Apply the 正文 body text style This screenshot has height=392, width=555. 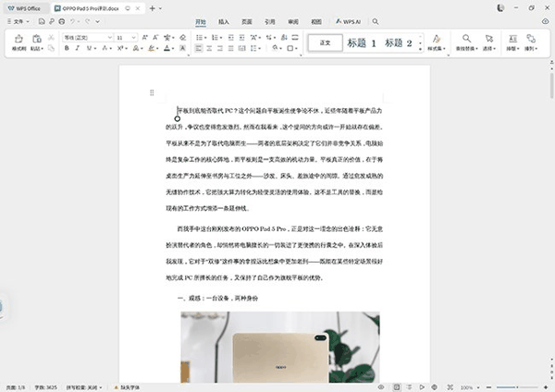324,43
